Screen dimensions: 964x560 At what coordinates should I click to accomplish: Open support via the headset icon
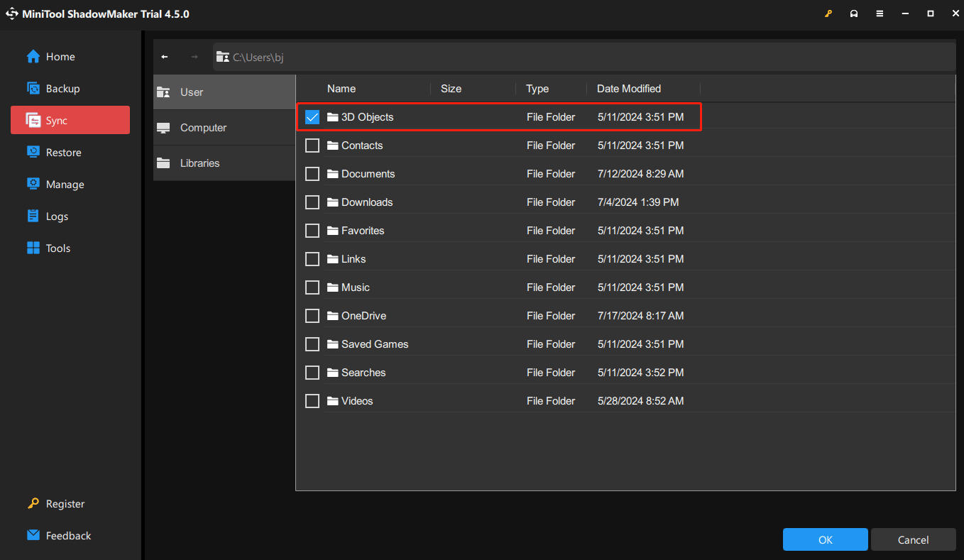point(854,13)
